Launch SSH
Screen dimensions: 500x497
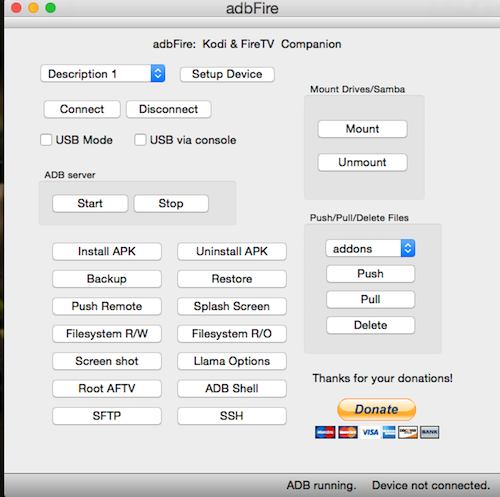pyautogui.click(x=232, y=416)
